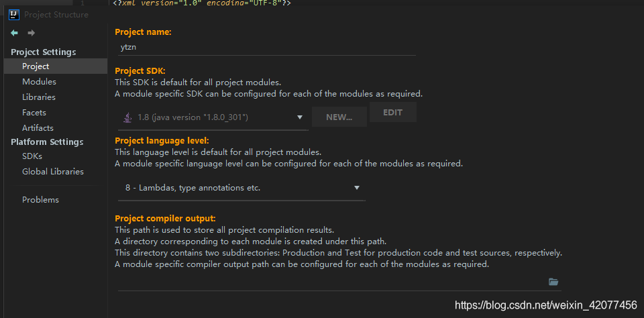Click the Java SDK cup icon

[127, 117]
